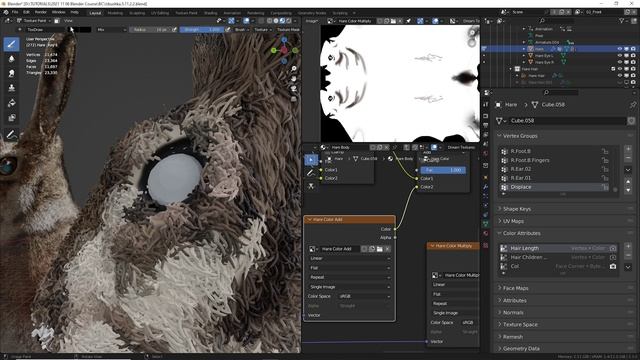Toggle strength pressure sensitivity icon

[227, 29]
